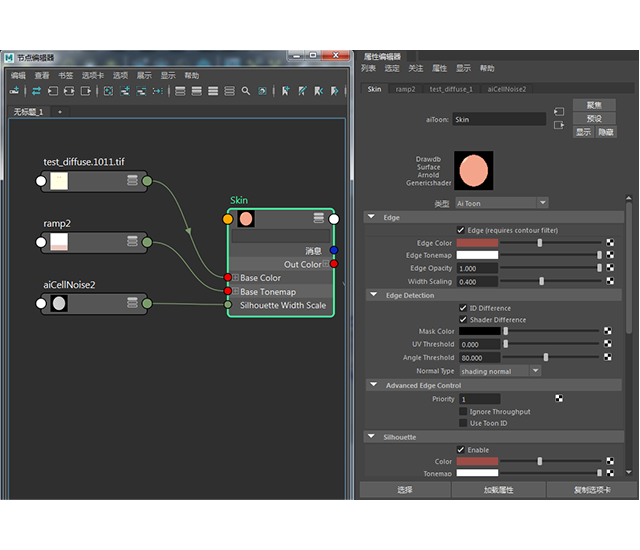Viewport: 640px width, 550px height.
Task: Click the checker map icon beside Priority
Action: coord(560,399)
